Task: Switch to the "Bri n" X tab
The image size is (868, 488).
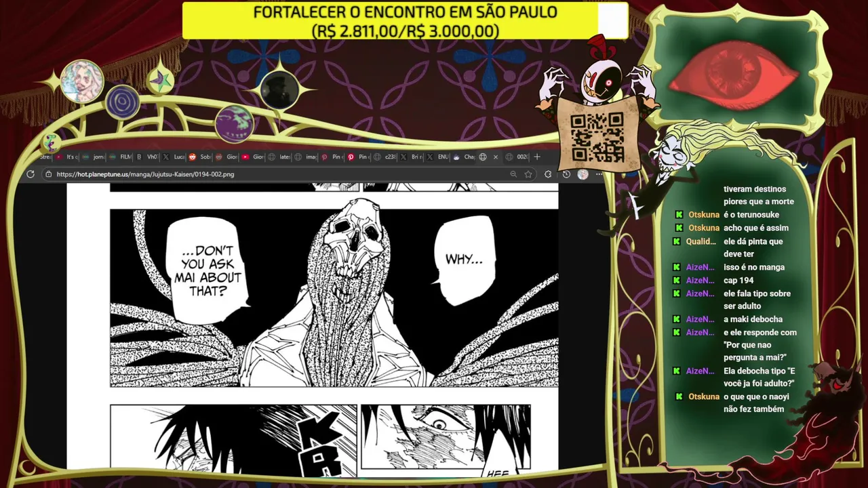Action: point(411,157)
